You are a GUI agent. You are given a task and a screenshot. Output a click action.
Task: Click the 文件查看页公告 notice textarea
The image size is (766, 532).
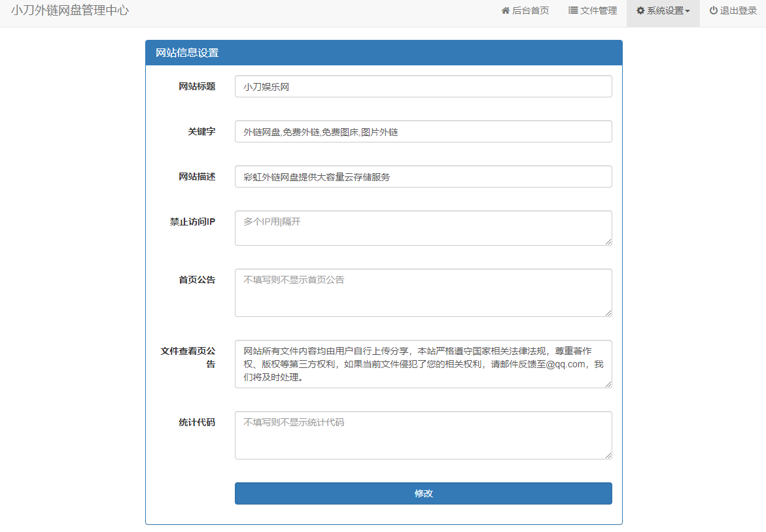point(423,363)
